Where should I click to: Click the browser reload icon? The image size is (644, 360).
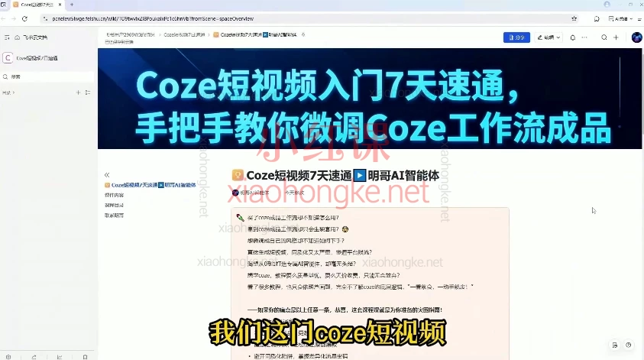click(x=24, y=18)
